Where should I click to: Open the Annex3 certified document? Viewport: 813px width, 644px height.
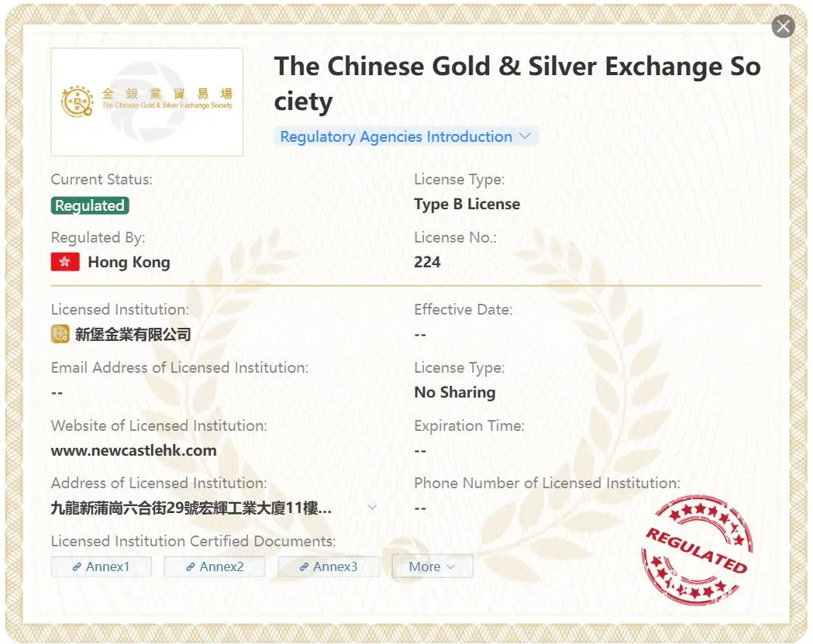click(328, 567)
